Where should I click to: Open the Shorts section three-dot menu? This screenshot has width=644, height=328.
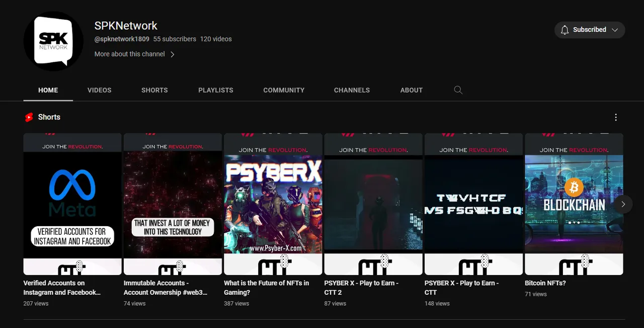pos(616,117)
